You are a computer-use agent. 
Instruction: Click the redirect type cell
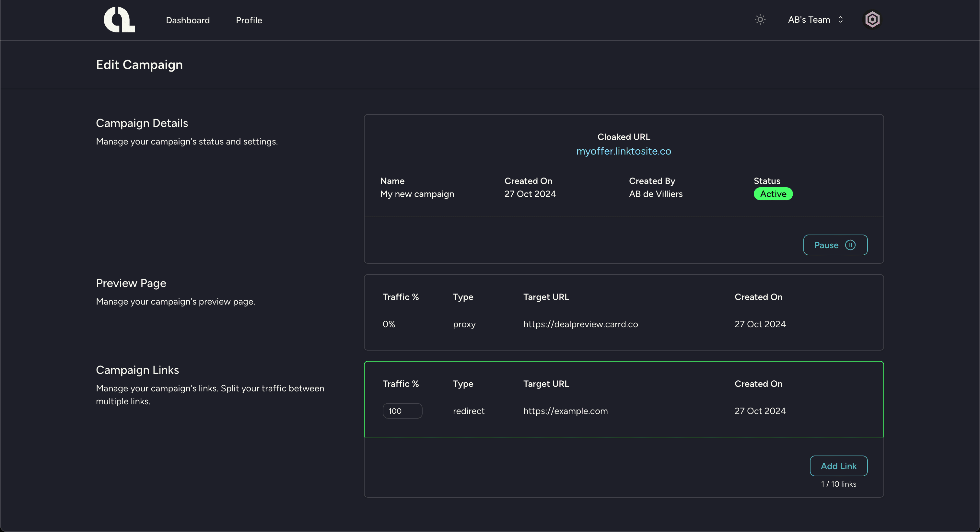coord(468,411)
